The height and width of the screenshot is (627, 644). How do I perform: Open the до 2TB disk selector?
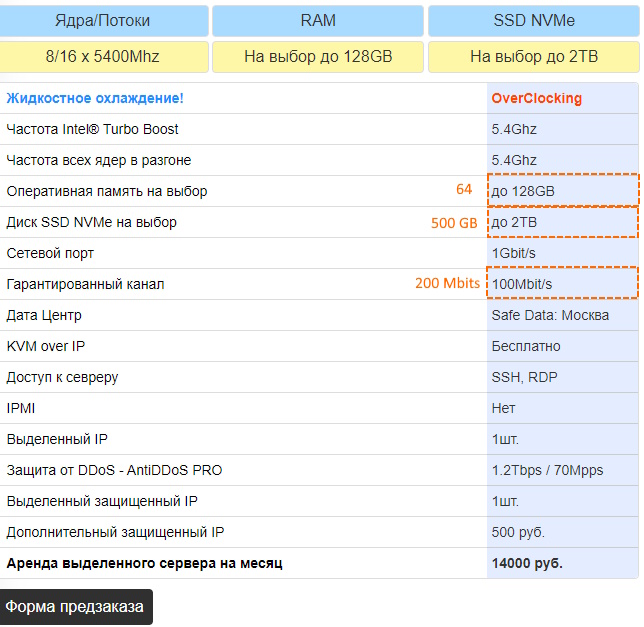tap(562, 222)
